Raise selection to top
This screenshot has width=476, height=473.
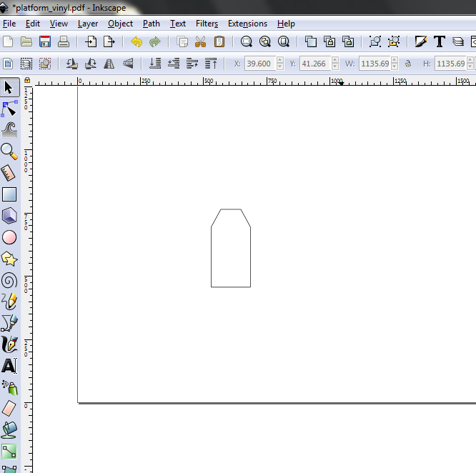pyautogui.click(x=211, y=64)
